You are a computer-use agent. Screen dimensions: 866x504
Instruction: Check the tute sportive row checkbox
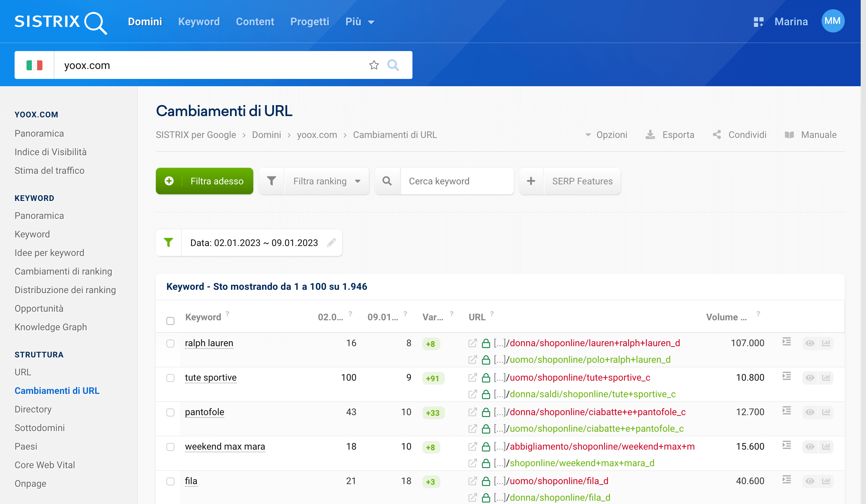[x=170, y=378]
